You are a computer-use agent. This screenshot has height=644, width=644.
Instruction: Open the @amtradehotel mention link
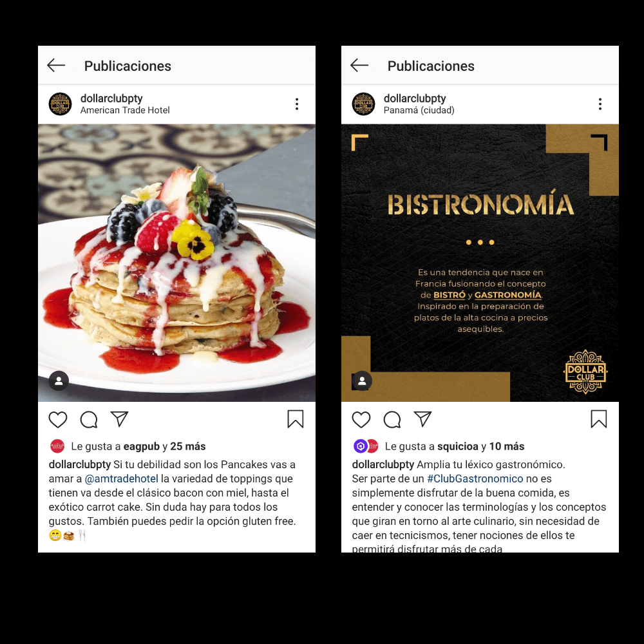click(121, 479)
